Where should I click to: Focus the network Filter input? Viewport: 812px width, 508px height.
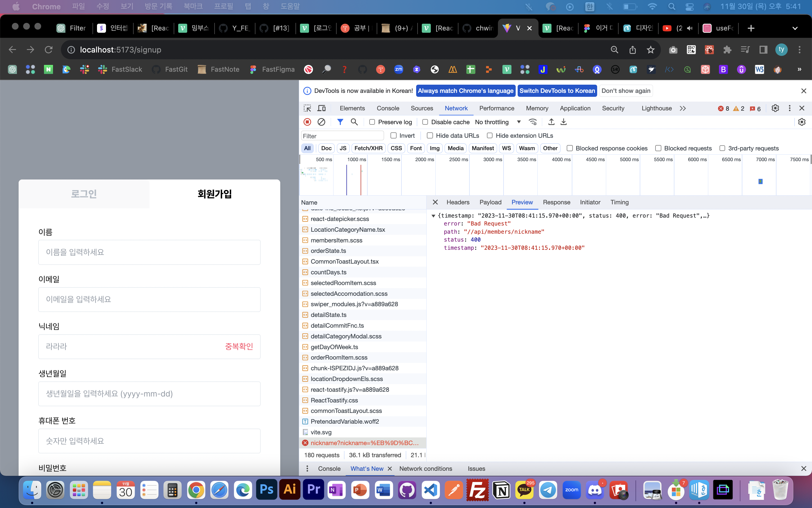[x=342, y=136]
